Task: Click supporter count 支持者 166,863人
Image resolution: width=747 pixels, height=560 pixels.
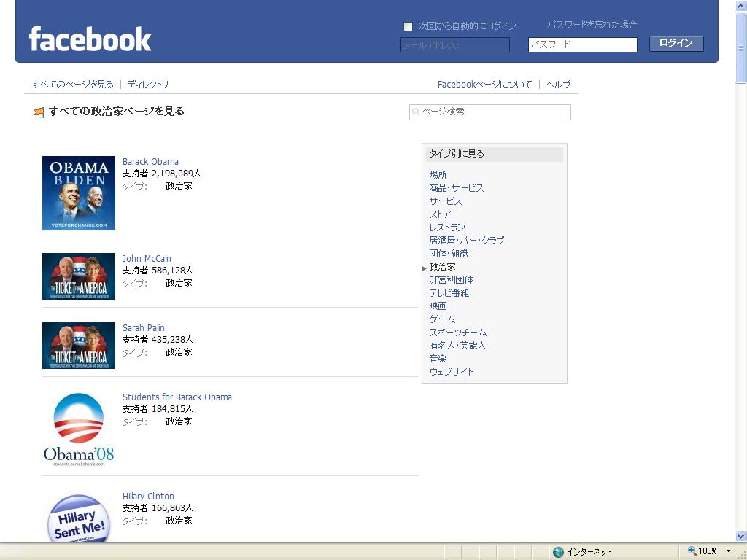Action: pos(158,508)
